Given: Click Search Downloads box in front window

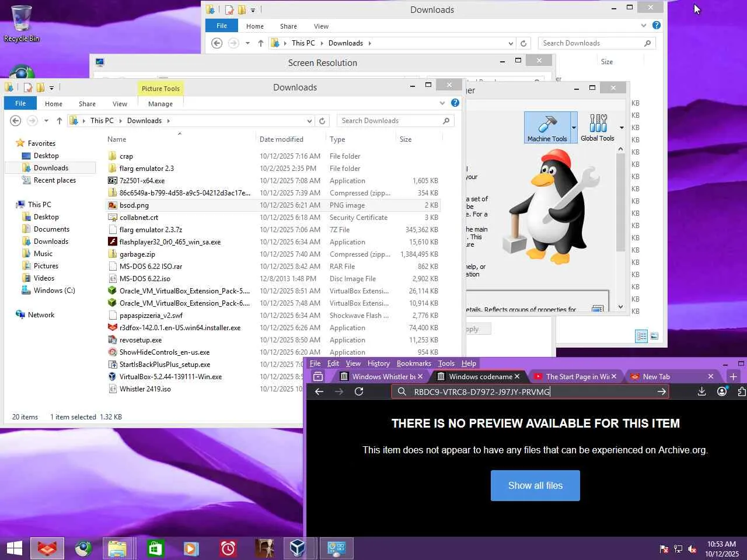Looking at the screenshot, I should (x=395, y=121).
